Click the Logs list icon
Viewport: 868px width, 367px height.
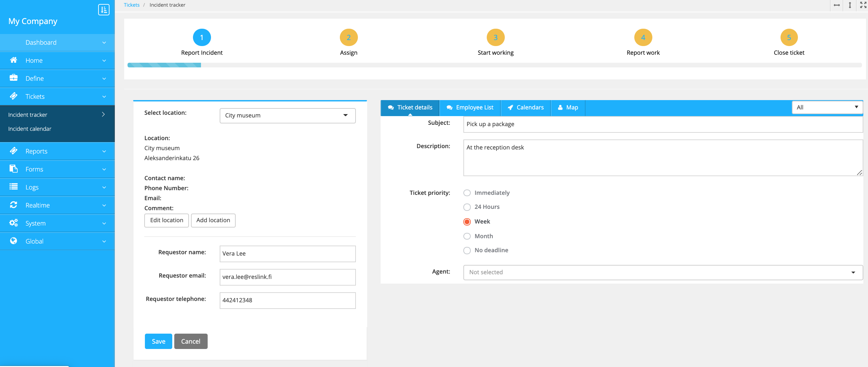click(13, 187)
